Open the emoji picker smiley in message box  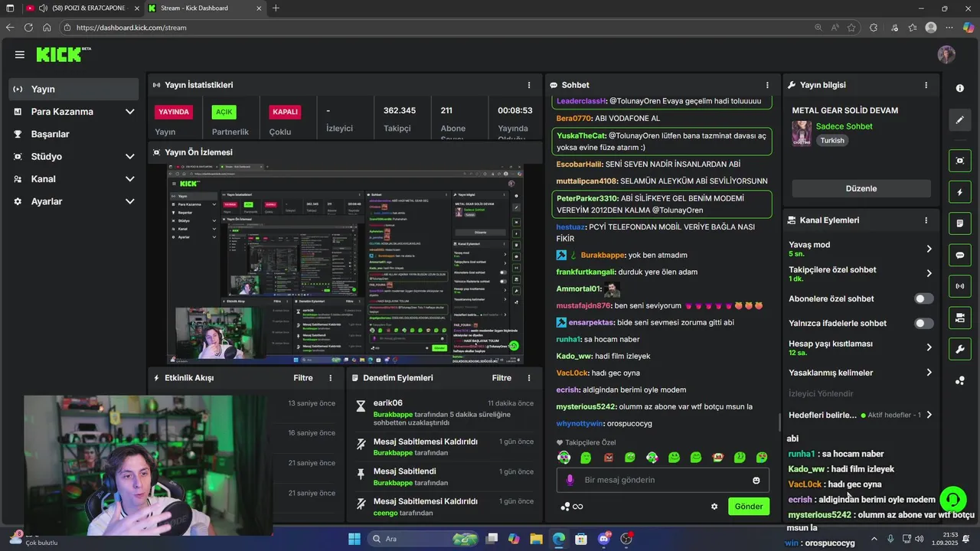756,480
